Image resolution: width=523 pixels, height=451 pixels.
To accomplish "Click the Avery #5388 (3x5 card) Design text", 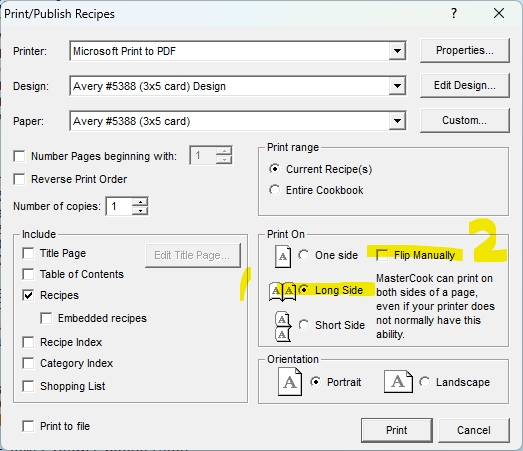I will coord(149,86).
